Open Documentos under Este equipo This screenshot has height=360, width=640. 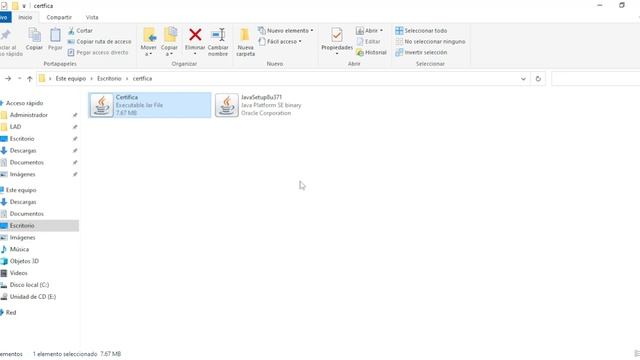click(27, 214)
